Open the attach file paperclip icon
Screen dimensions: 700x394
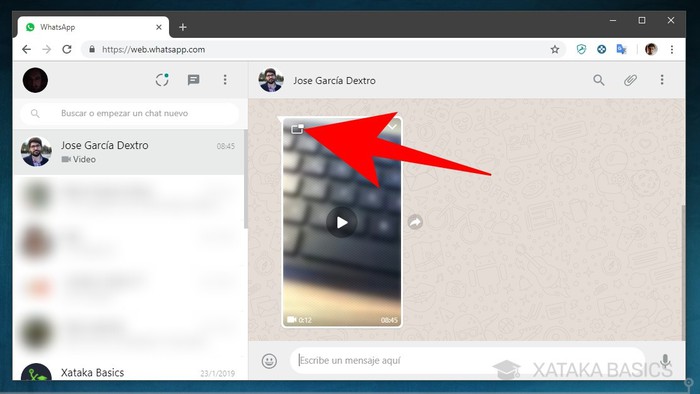(x=630, y=80)
